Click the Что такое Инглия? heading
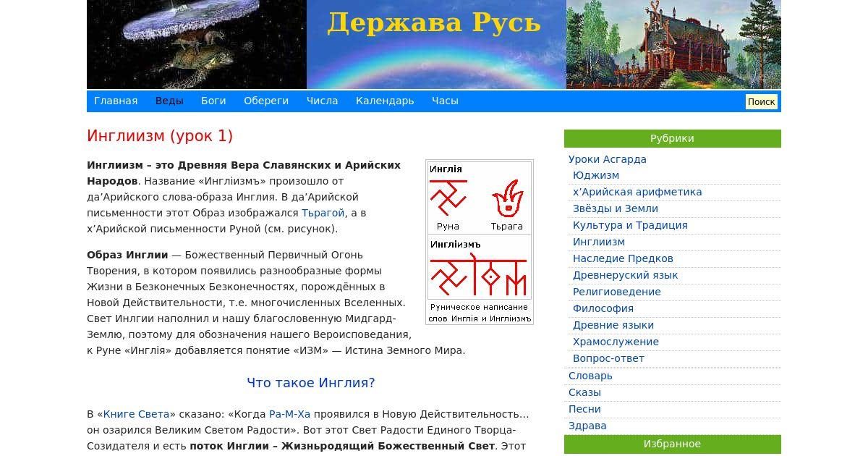Screen dimensions: 868x456 click(311, 383)
